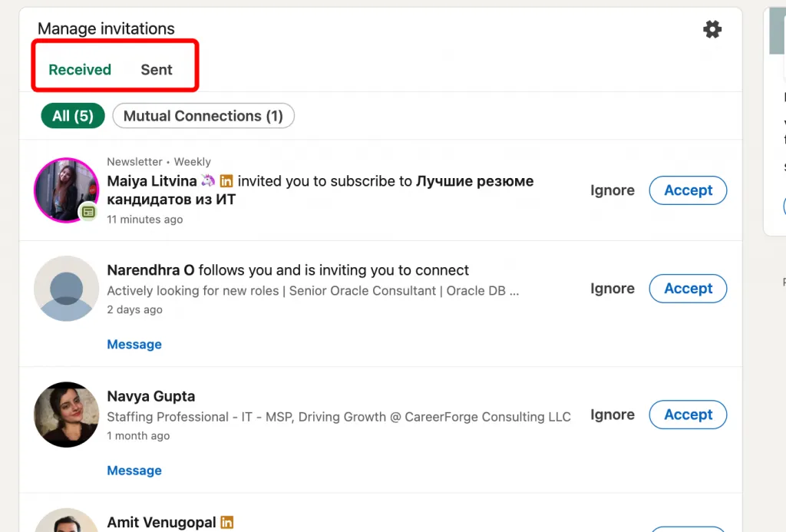Click LinkedIn badge next to Maiya Litvina
The width and height of the screenshot is (786, 532).
click(226, 180)
